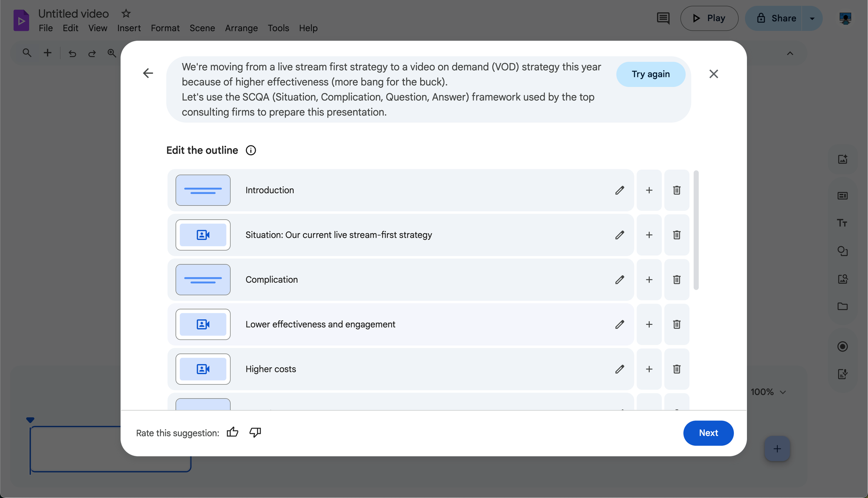The width and height of the screenshot is (868, 498).
Task: Open the record button in sidebar
Action: pyautogui.click(x=842, y=346)
